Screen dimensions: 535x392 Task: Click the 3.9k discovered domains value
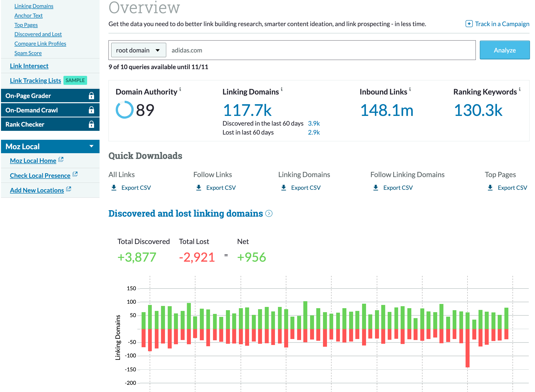(314, 123)
